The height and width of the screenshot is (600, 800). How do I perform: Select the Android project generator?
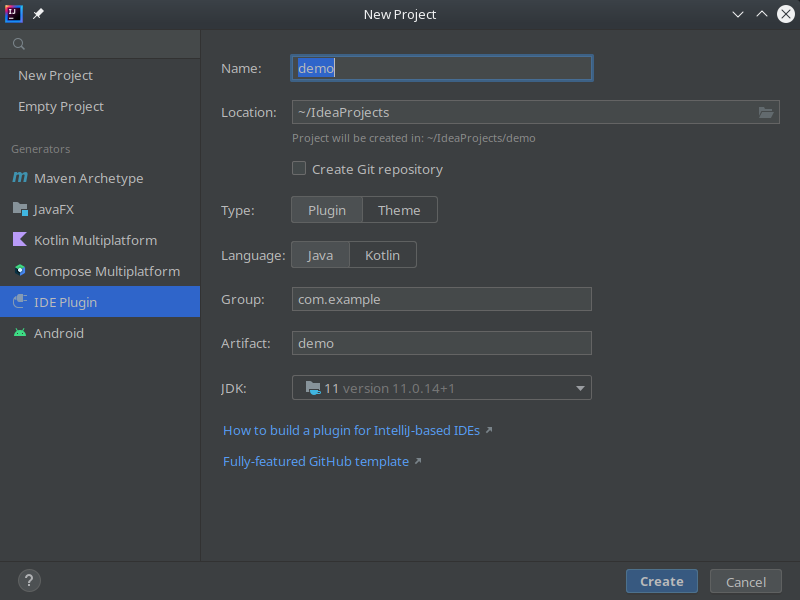pos(56,333)
